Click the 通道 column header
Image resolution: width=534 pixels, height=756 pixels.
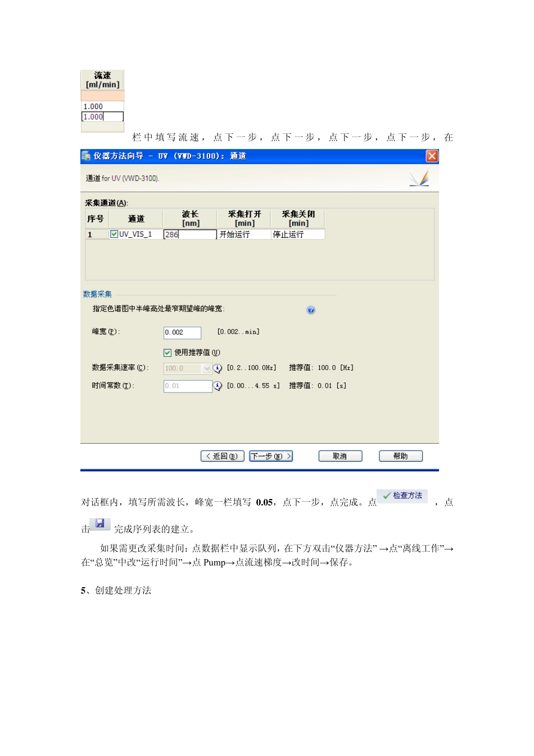click(136, 219)
